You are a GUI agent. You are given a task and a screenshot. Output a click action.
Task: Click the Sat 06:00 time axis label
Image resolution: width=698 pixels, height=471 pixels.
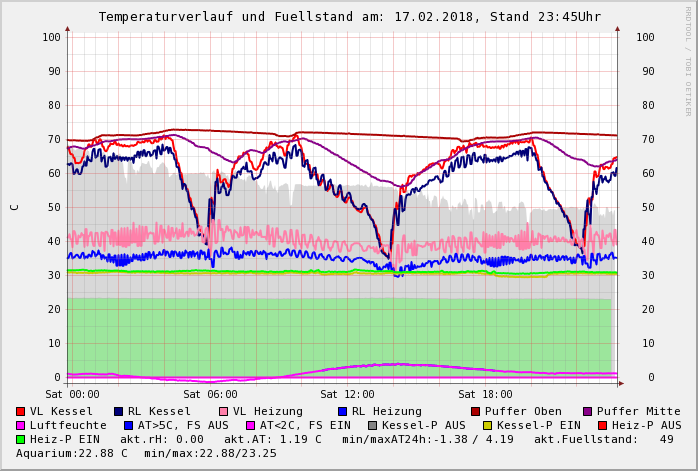pos(210,394)
